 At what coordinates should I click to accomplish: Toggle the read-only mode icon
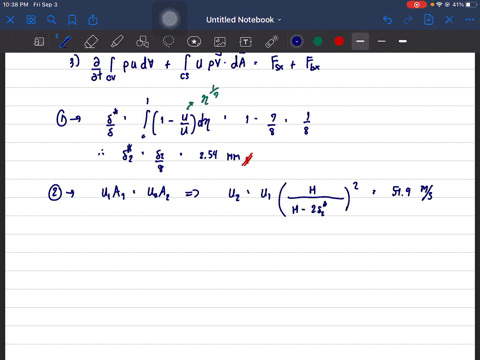[x=39, y=42]
